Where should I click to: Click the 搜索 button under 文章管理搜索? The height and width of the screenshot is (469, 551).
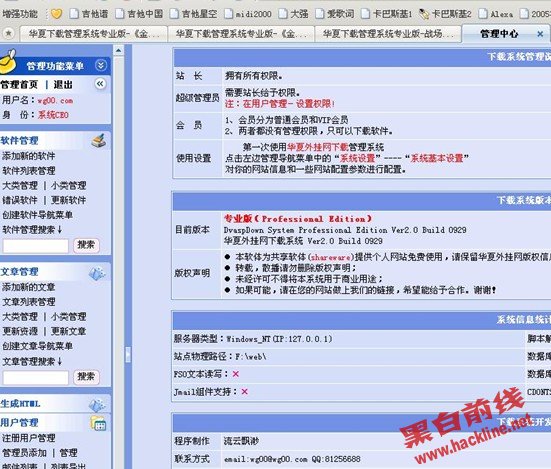tap(86, 377)
